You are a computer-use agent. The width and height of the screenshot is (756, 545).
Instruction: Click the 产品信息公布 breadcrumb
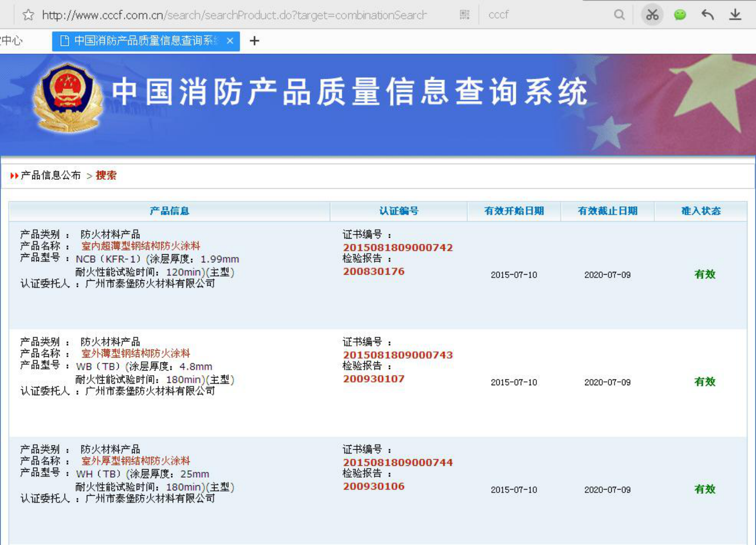(x=51, y=176)
